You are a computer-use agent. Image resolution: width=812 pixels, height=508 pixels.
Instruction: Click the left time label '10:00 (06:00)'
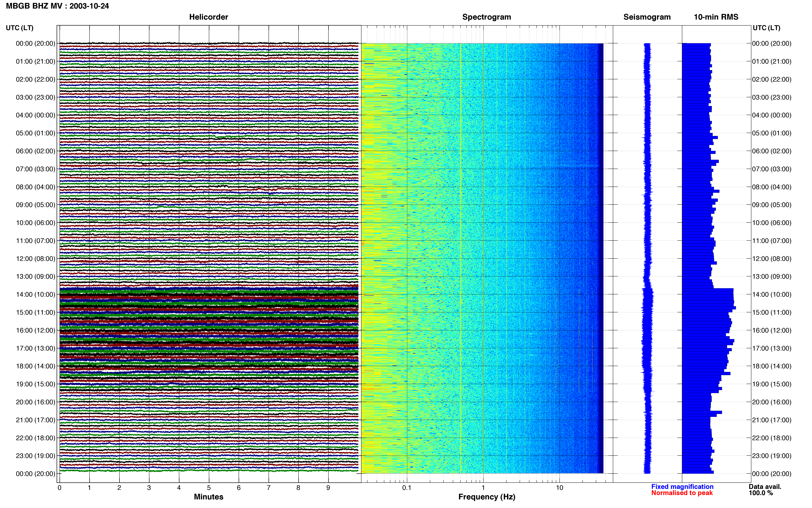pos(36,223)
